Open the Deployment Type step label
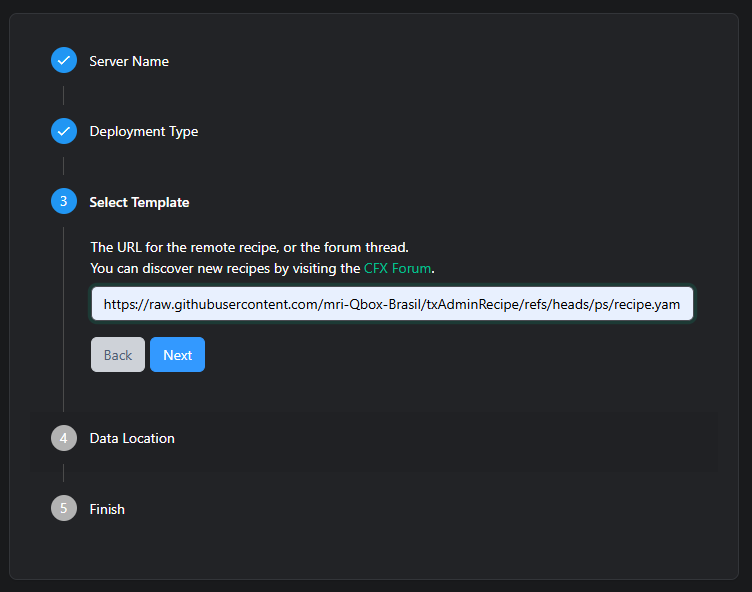Image resolution: width=752 pixels, height=592 pixels. click(143, 131)
